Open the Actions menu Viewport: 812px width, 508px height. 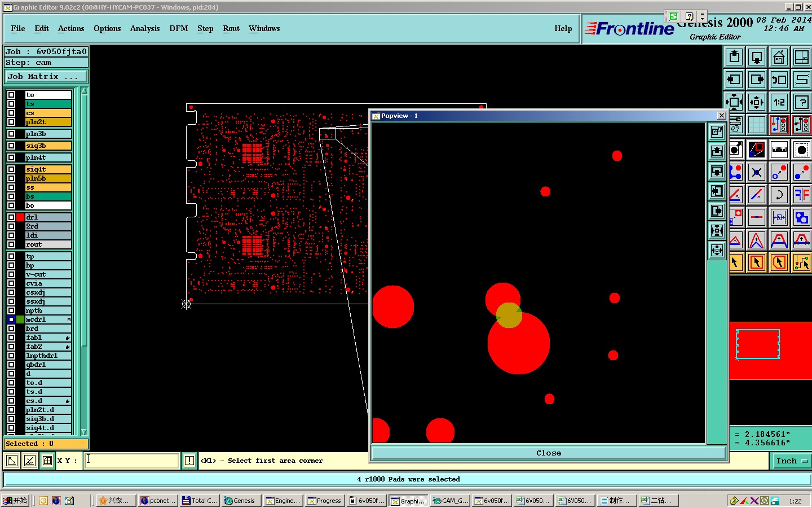pos(71,29)
